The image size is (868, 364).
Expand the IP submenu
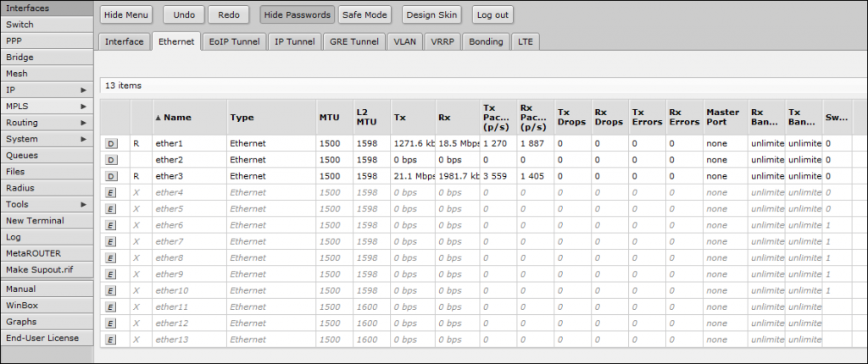[x=47, y=90]
